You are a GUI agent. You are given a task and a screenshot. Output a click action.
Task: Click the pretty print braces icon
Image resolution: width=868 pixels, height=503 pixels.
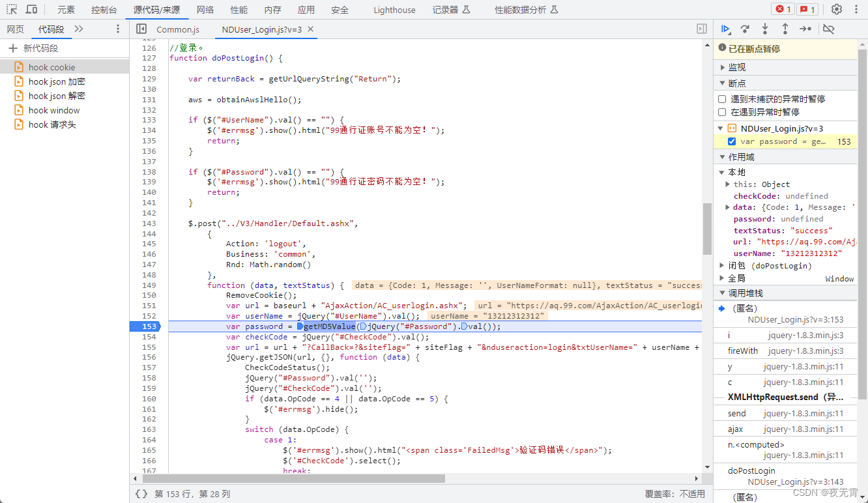tap(141, 494)
